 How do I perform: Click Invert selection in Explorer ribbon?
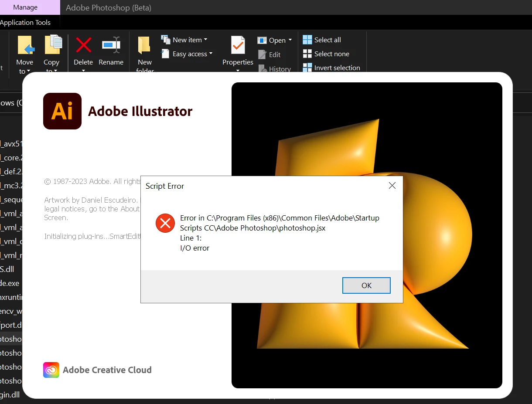point(331,68)
